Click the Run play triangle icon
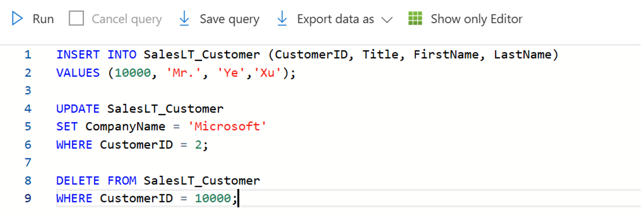Viewport: 644px width, 215px height. 17,19
